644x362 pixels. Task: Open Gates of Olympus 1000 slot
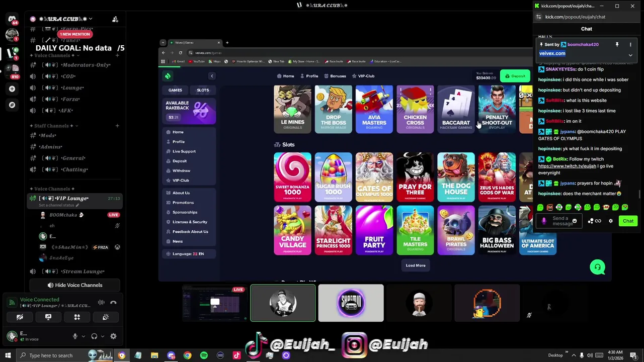pyautogui.click(x=374, y=177)
